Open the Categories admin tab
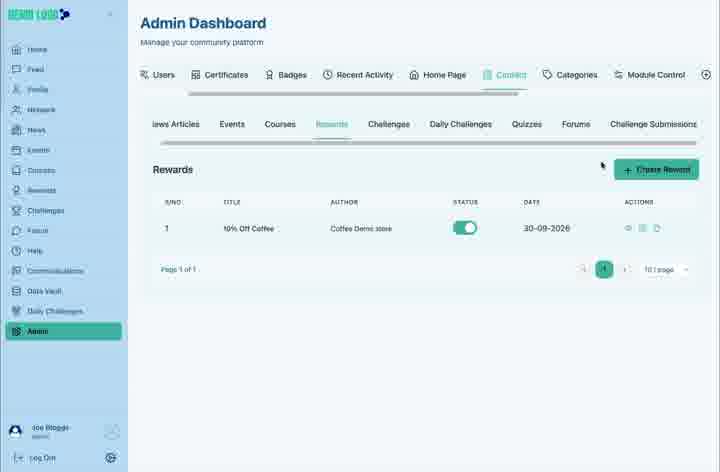720x472 pixels. (570, 75)
